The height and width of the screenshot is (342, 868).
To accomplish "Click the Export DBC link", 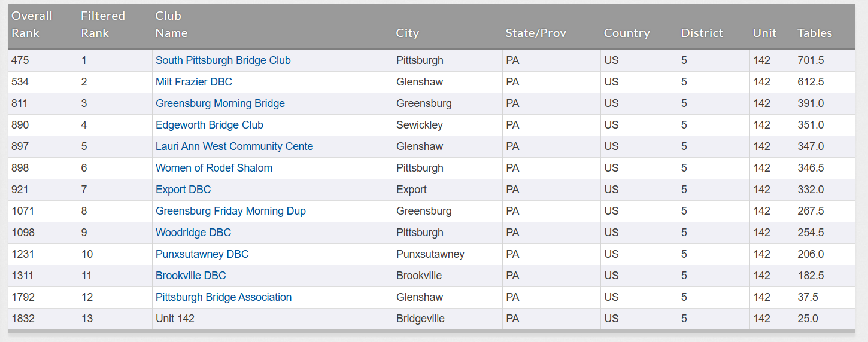I will [183, 190].
